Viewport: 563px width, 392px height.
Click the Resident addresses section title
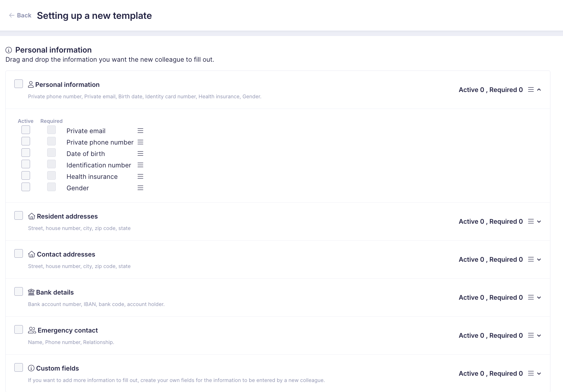pyautogui.click(x=67, y=216)
